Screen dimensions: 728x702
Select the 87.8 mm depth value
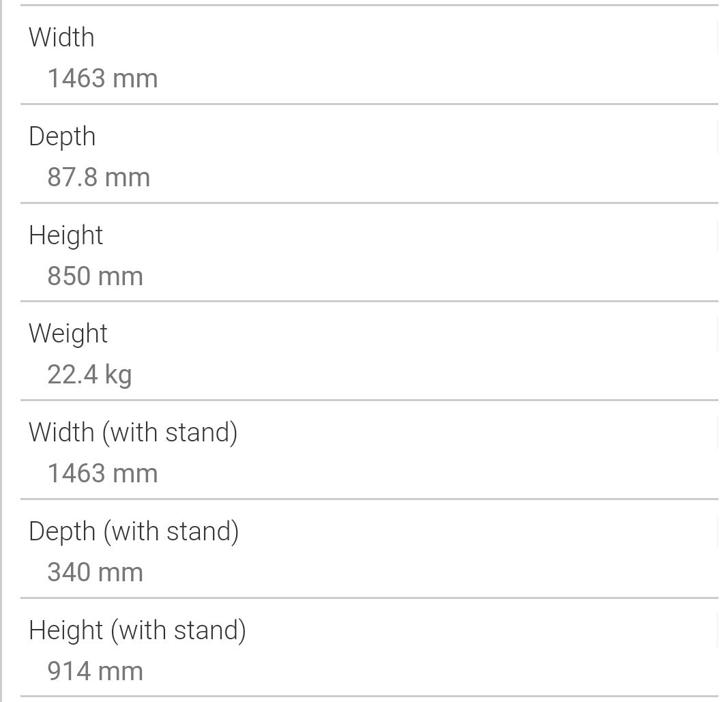(x=99, y=177)
